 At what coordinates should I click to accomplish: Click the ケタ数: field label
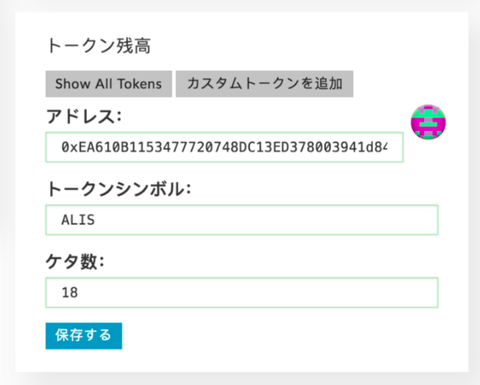(x=75, y=261)
